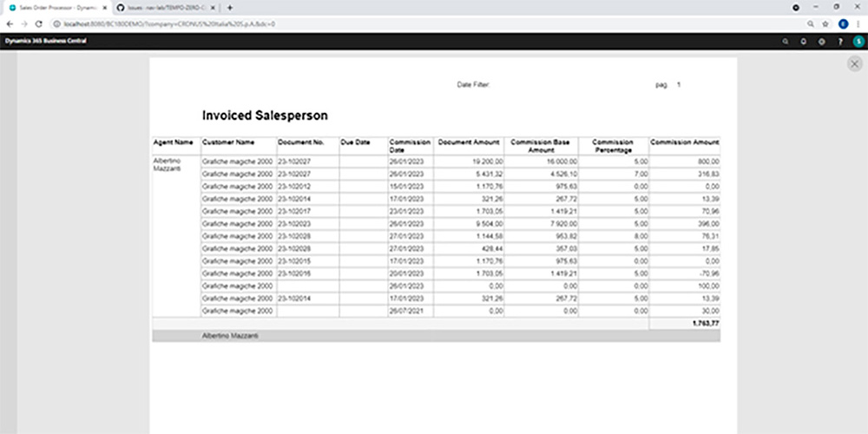The height and width of the screenshot is (434, 868).
Task: Open the help question mark icon
Action: pyautogui.click(x=839, y=41)
